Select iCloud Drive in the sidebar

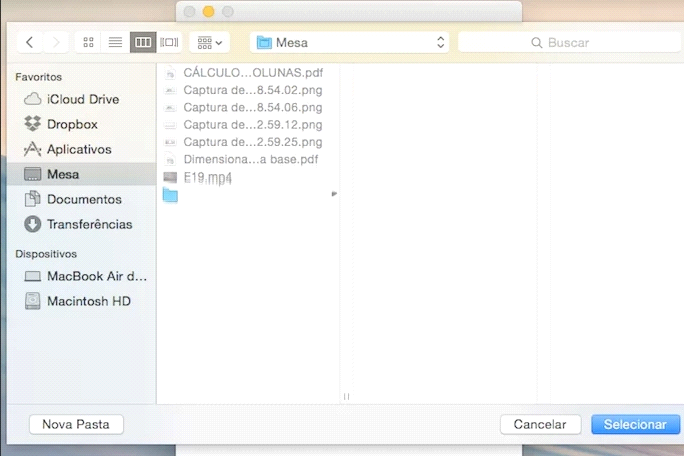point(82,99)
